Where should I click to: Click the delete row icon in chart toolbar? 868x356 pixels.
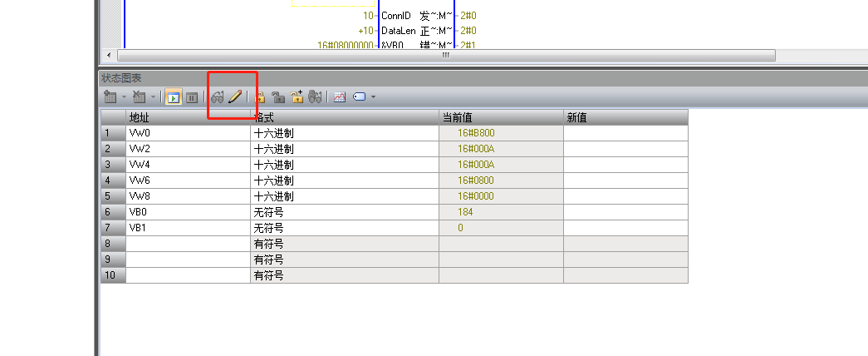click(x=139, y=97)
